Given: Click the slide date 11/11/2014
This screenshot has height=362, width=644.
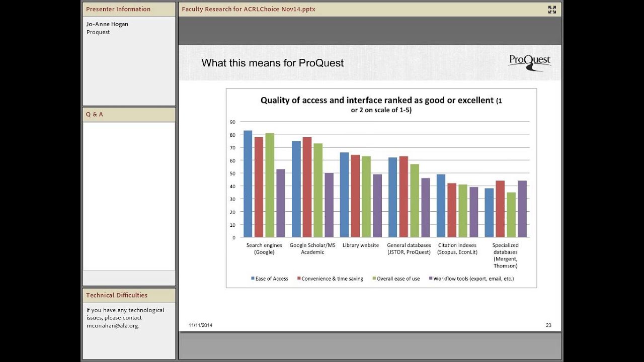Looking at the screenshot, I should [200, 325].
